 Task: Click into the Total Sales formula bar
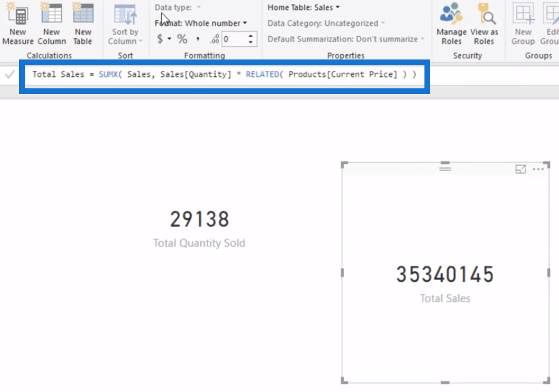tap(225, 74)
